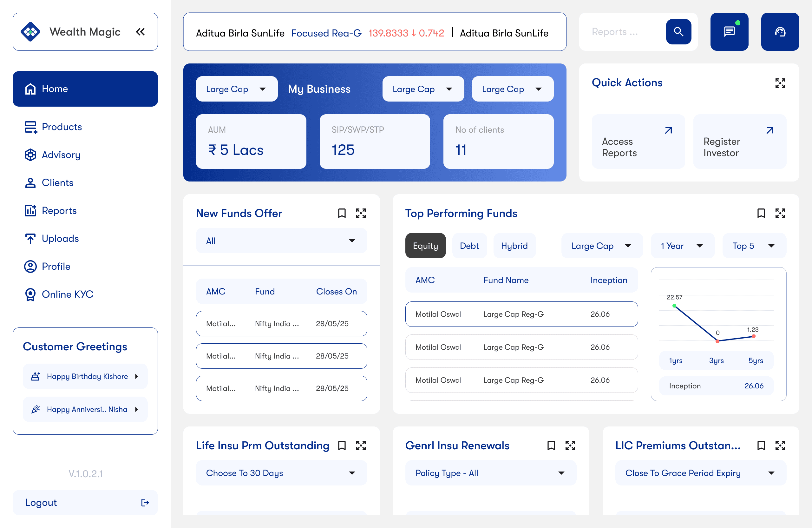
Task: Click the Logout exit icon
Action: pyautogui.click(x=145, y=502)
